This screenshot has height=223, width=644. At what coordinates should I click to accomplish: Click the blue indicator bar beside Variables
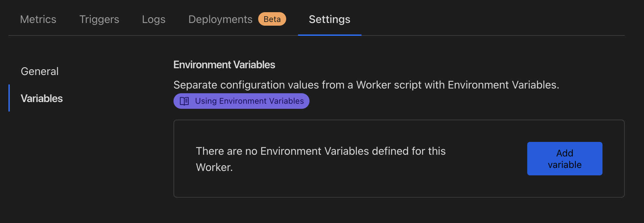(9, 98)
